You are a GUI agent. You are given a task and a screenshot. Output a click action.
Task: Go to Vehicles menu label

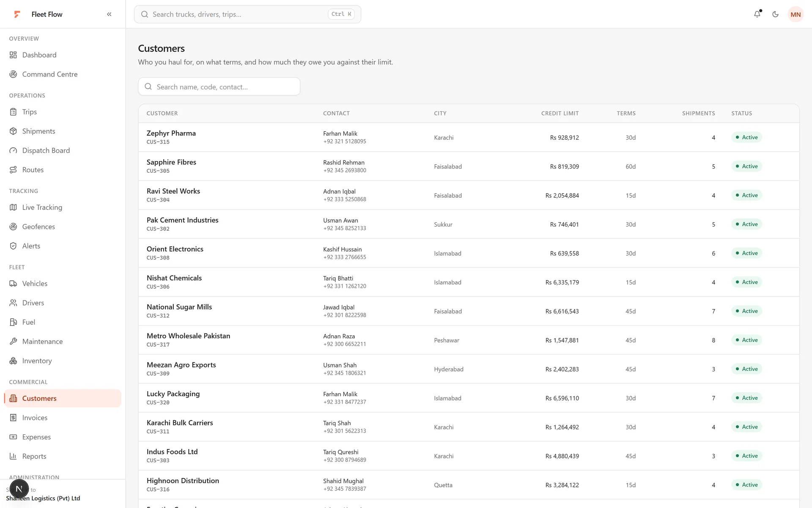tap(35, 284)
